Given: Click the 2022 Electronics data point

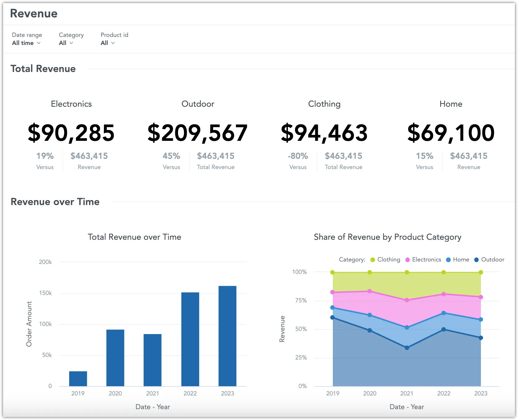Looking at the screenshot, I should pos(444,294).
